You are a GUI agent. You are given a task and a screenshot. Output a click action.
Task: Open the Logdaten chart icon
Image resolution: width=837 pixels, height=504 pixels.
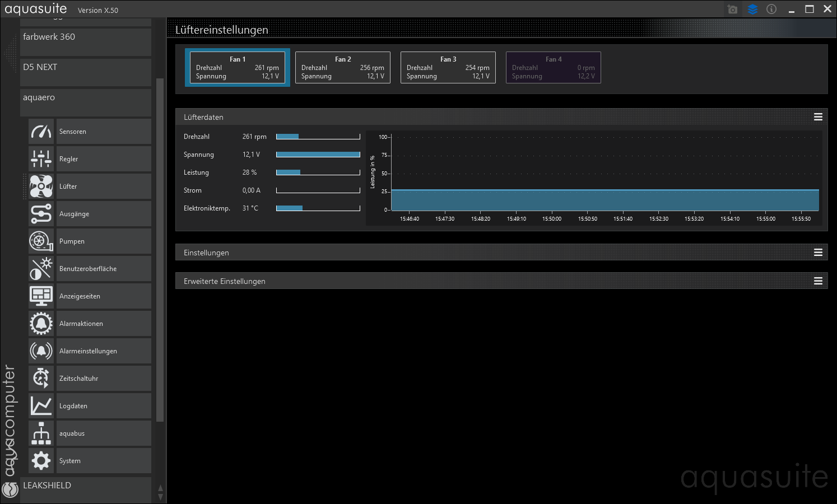click(x=41, y=406)
